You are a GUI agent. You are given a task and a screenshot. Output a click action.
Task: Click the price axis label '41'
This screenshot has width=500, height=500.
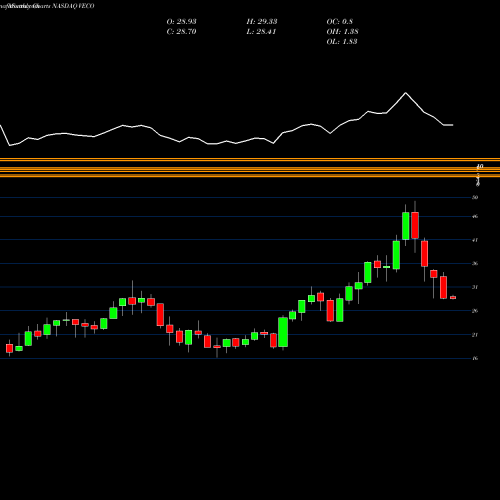(475, 240)
